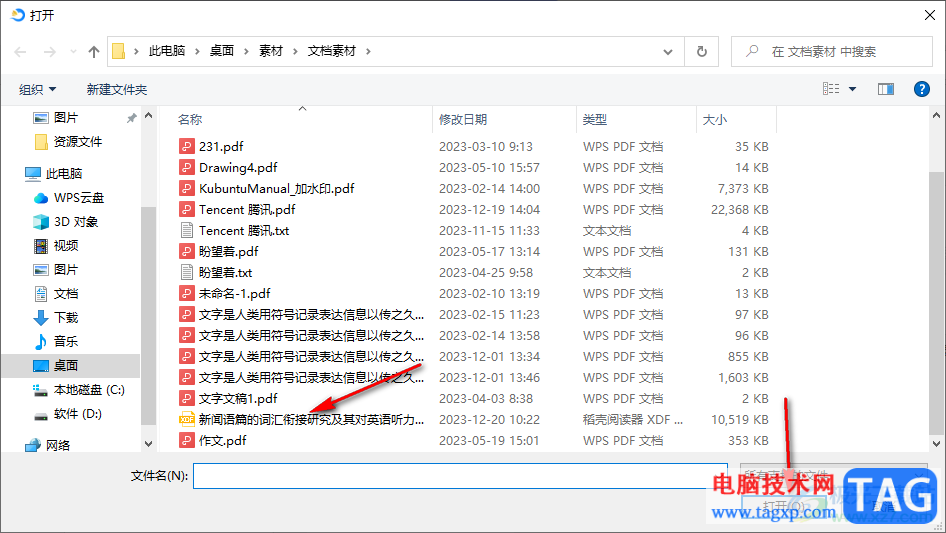Sort by 修改日期 column
The width and height of the screenshot is (946, 533).
coord(463,120)
